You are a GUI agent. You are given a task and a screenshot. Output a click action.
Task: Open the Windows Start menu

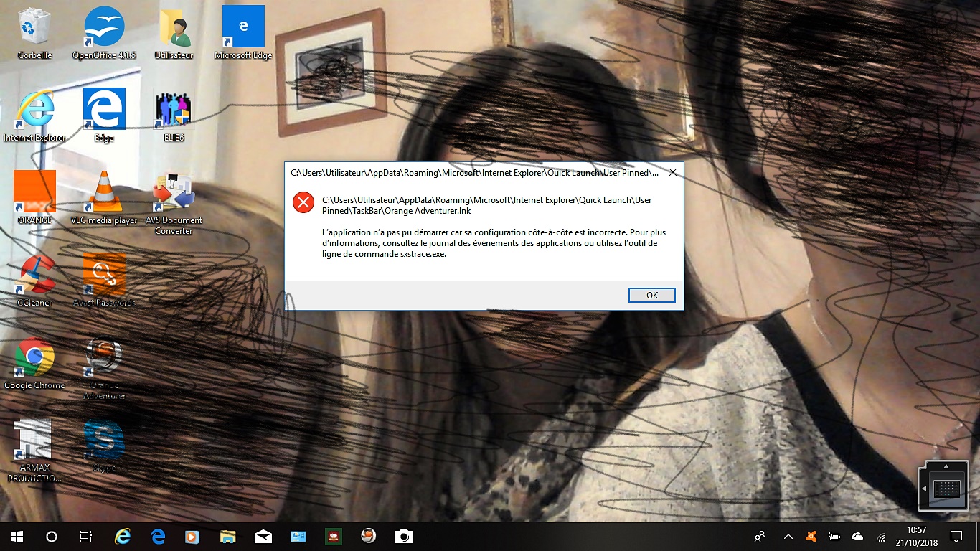pyautogui.click(x=17, y=537)
